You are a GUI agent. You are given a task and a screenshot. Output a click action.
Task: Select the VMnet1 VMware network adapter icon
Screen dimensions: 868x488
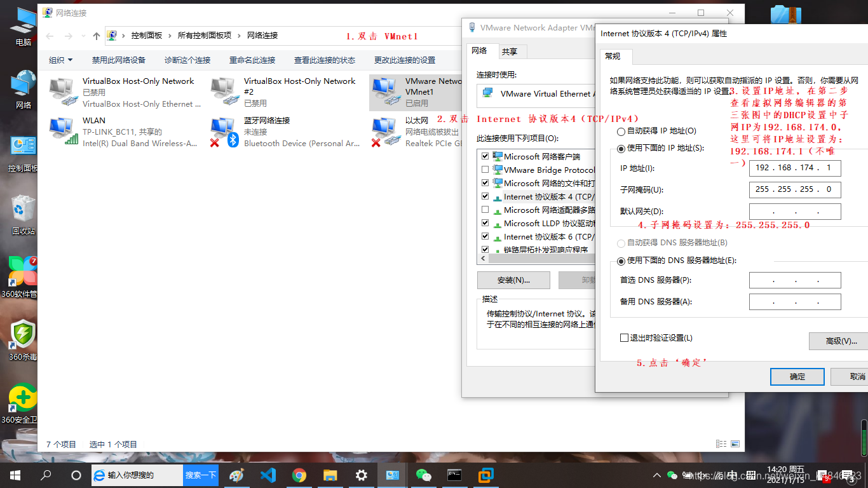point(386,92)
